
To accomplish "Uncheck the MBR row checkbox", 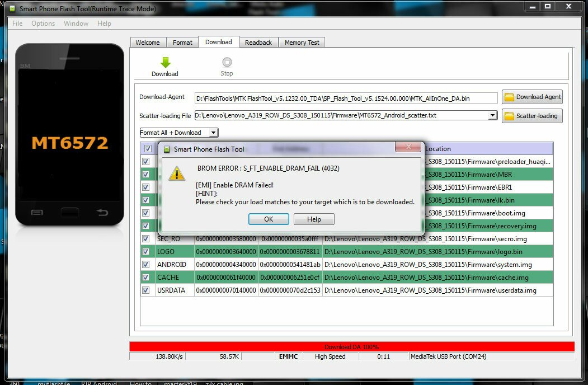I will (146, 175).
